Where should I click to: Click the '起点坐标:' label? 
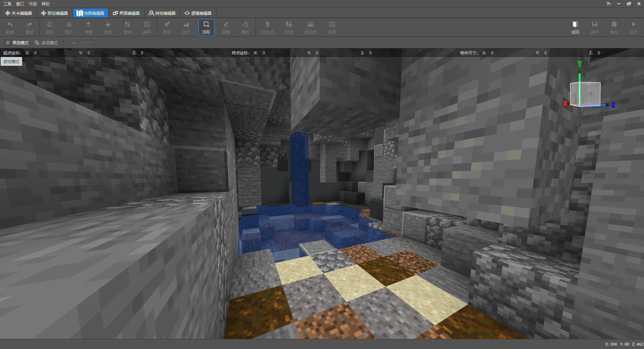click(x=12, y=53)
